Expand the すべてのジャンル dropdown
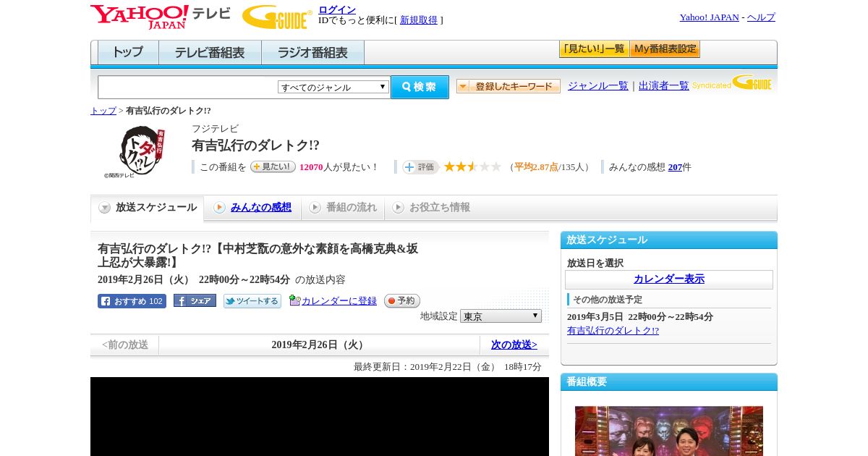Screen dimensions: 868x456 click(x=333, y=87)
